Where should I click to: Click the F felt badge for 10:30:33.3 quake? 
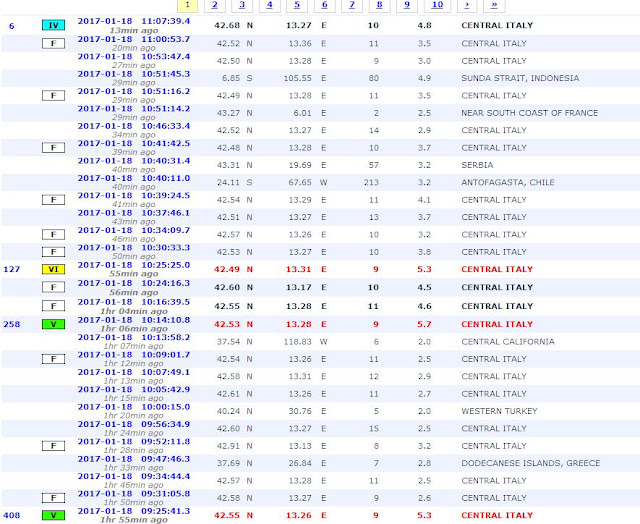(53, 252)
